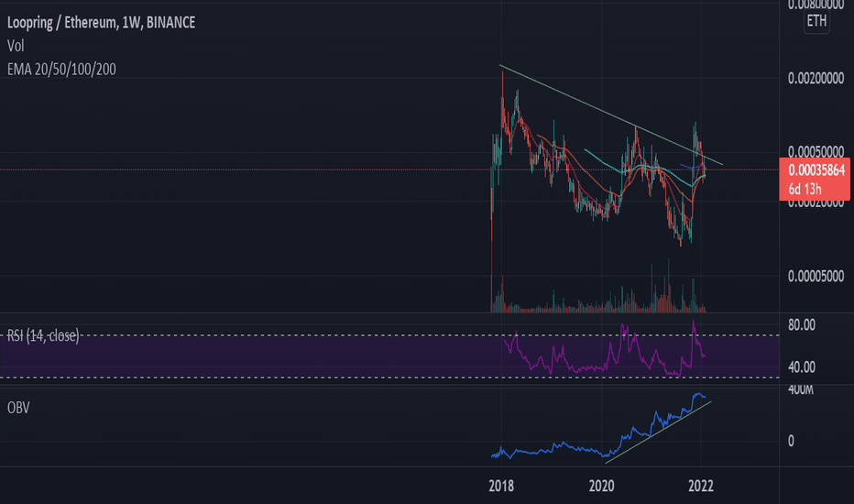Click the Loopring / Ethereum chart title
This screenshot has width=854, height=504.
(101, 22)
